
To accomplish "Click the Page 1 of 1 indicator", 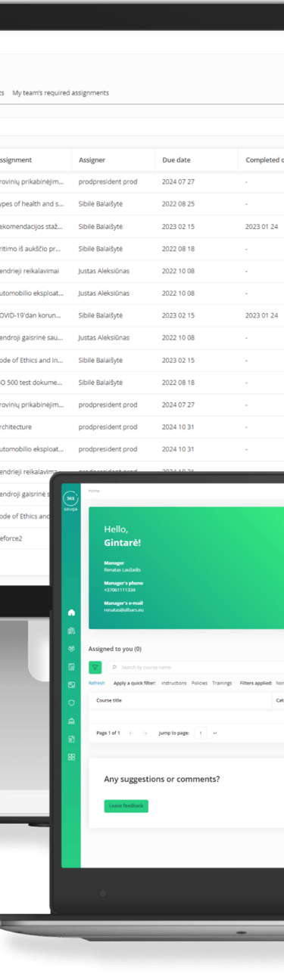I will [108, 733].
